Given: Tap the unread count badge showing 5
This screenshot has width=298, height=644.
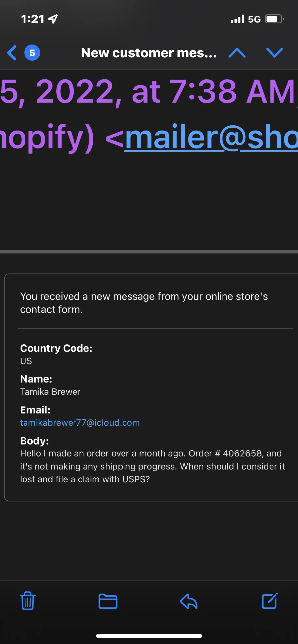Looking at the screenshot, I should 32,53.
